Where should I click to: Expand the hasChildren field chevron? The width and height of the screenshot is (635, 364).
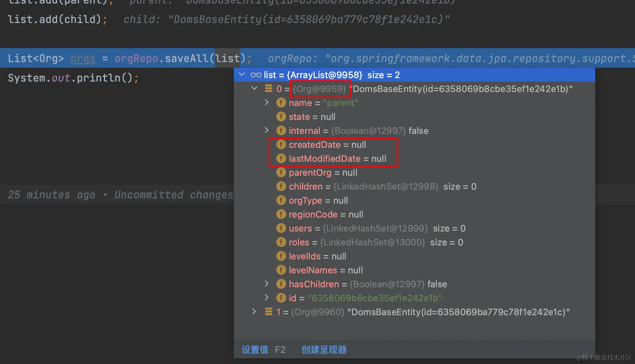click(267, 284)
